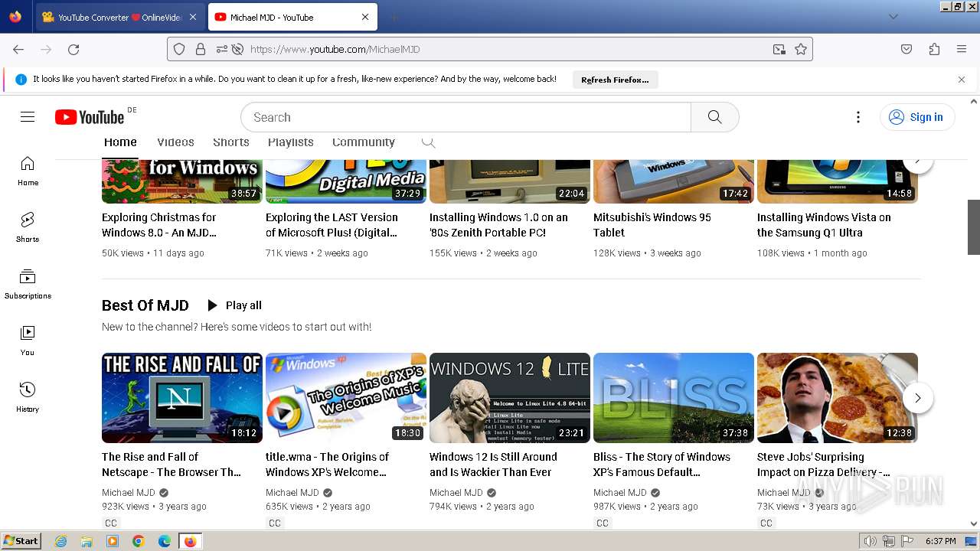The width and height of the screenshot is (980, 551).
Task: Launch Internet Explorer from the taskbar
Action: point(61,541)
